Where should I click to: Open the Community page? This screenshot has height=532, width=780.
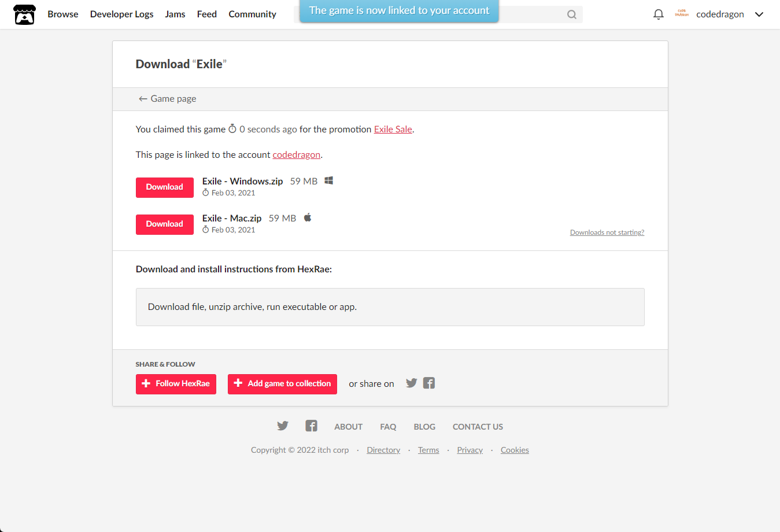pyautogui.click(x=252, y=14)
